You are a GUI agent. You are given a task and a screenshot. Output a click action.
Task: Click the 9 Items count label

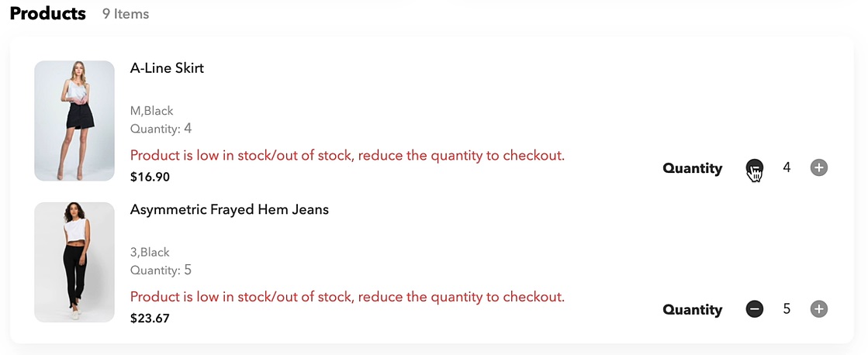[x=126, y=15]
